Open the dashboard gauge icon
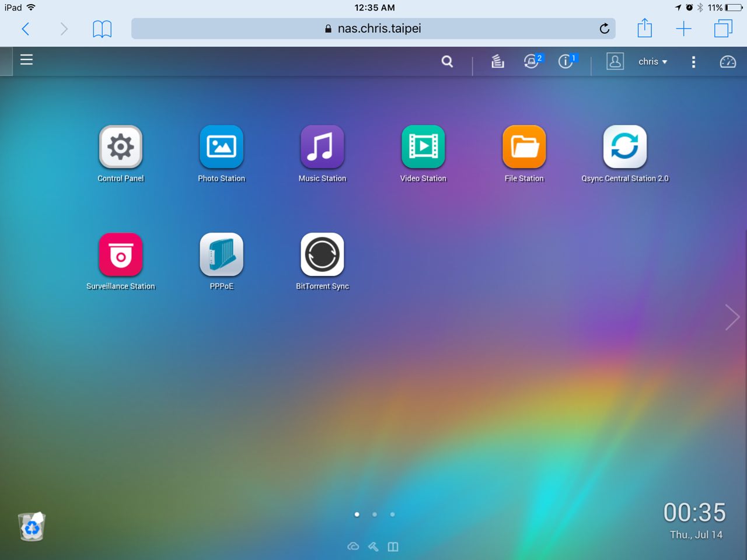747x560 pixels. click(728, 62)
